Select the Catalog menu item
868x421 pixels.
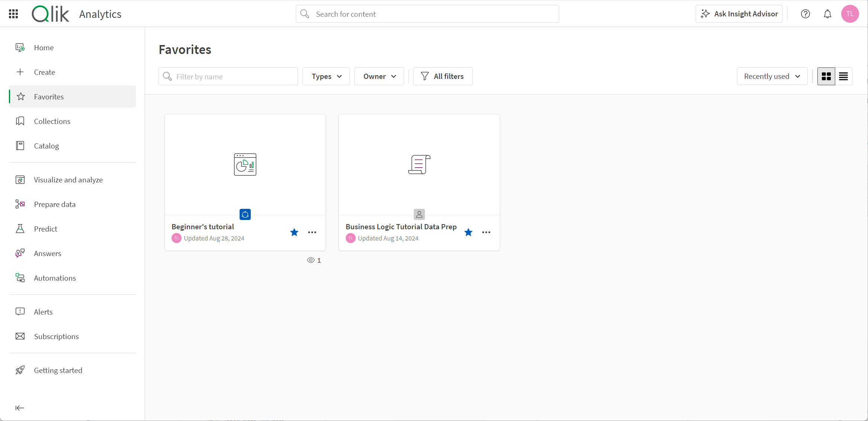pos(46,145)
